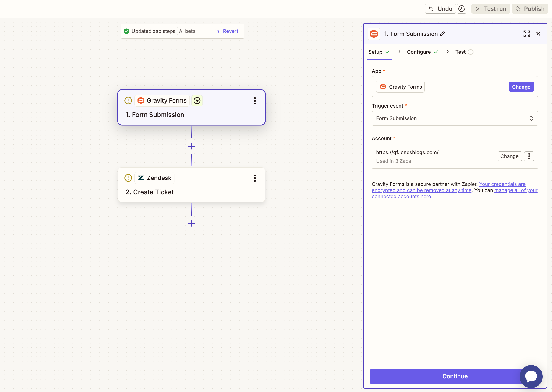Click the lightning bolt trigger icon
This screenshot has width=552, height=392.
coord(197,101)
